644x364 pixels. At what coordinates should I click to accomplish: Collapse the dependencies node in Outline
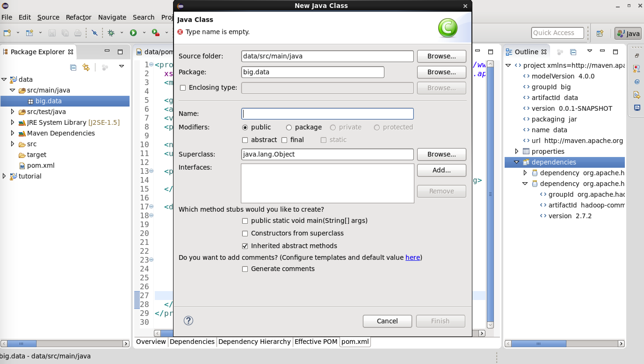coord(516,162)
